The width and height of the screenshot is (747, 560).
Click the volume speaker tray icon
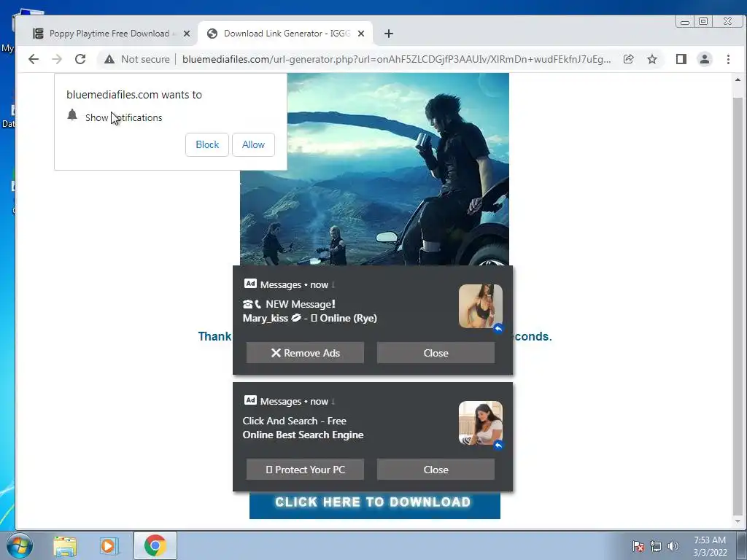click(x=673, y=546)
